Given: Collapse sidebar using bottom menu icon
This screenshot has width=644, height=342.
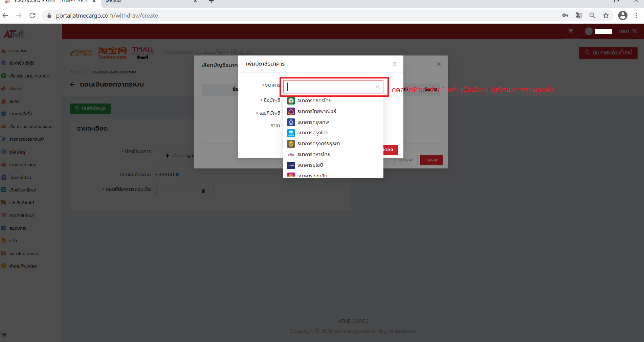Looking at the screenshot, I should (4, 335).
